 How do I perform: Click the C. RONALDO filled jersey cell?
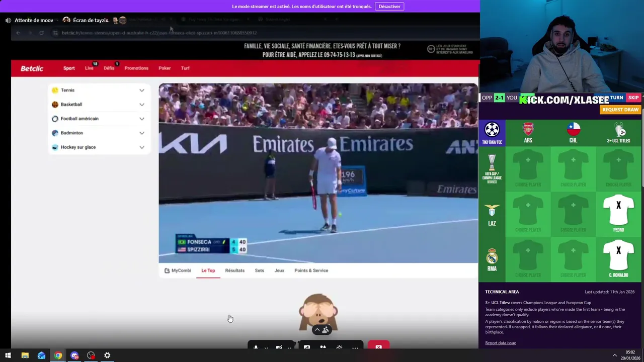coord(618,259)
